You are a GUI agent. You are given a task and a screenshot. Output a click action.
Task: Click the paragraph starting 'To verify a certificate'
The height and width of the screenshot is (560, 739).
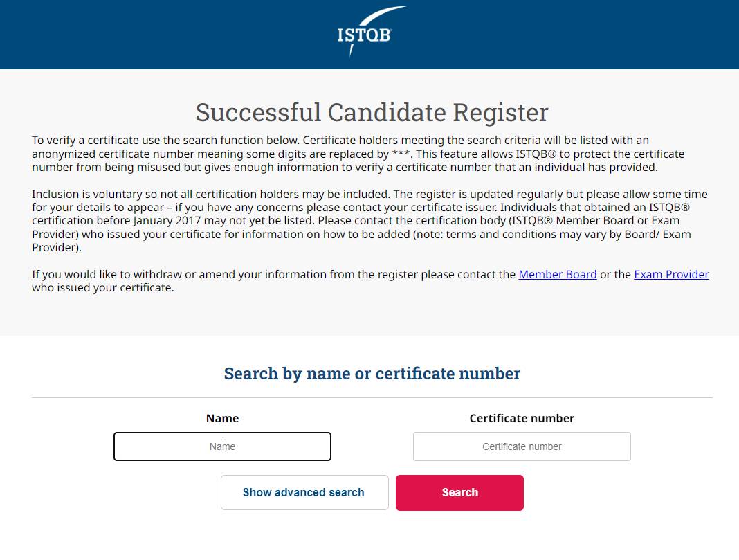point(346,154)
